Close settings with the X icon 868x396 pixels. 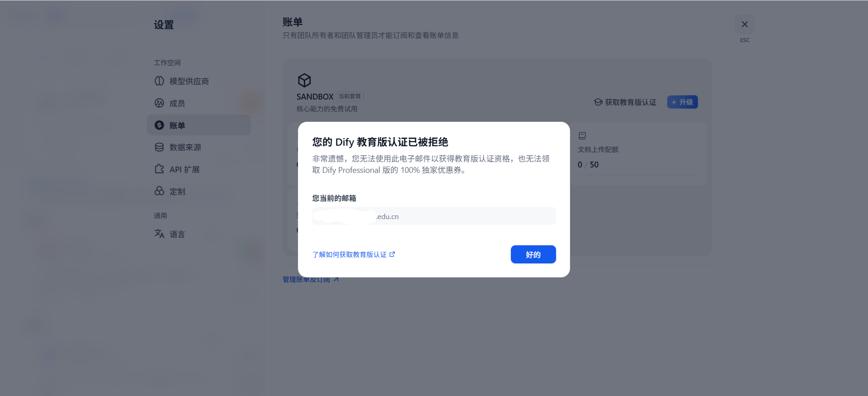pyautogui.click(x=745, y=24)
